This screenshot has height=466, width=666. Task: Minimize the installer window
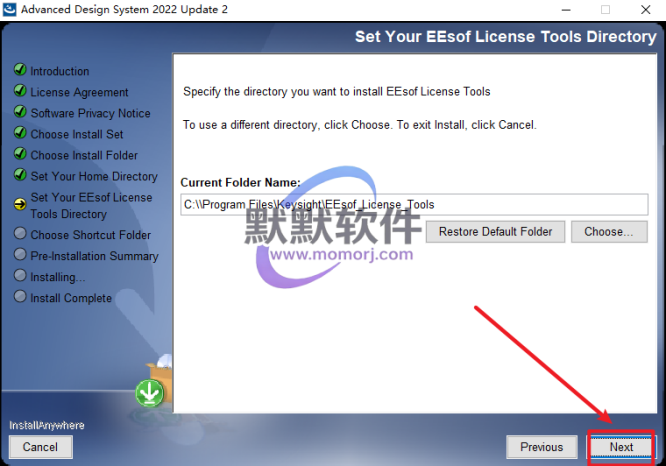point(566,10)
